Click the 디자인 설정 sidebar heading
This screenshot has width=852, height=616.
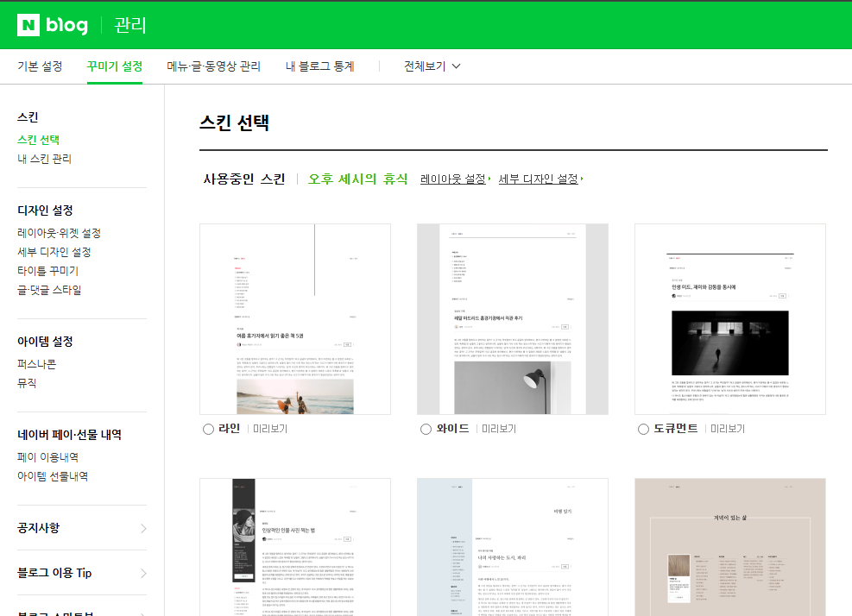point(45,211)
